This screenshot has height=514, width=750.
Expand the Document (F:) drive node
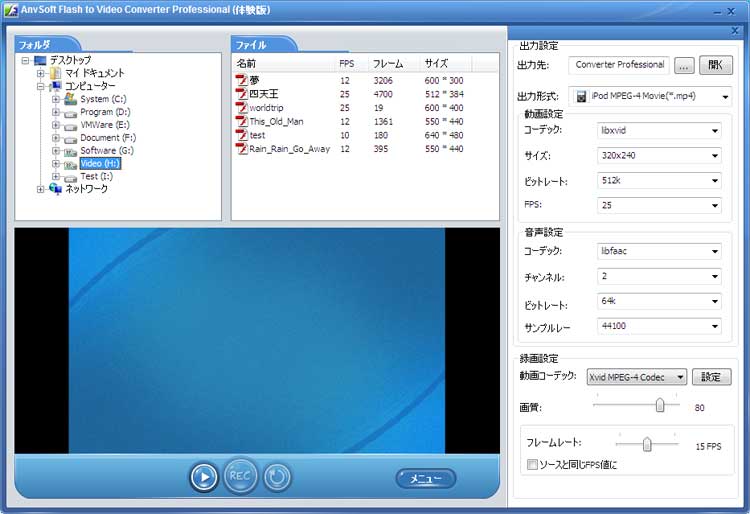(55, 138)
